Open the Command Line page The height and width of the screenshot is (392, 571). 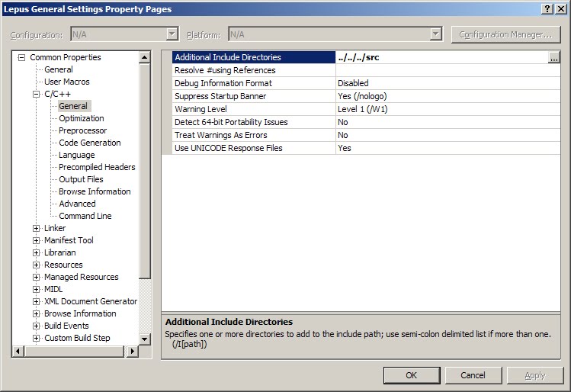85,216
